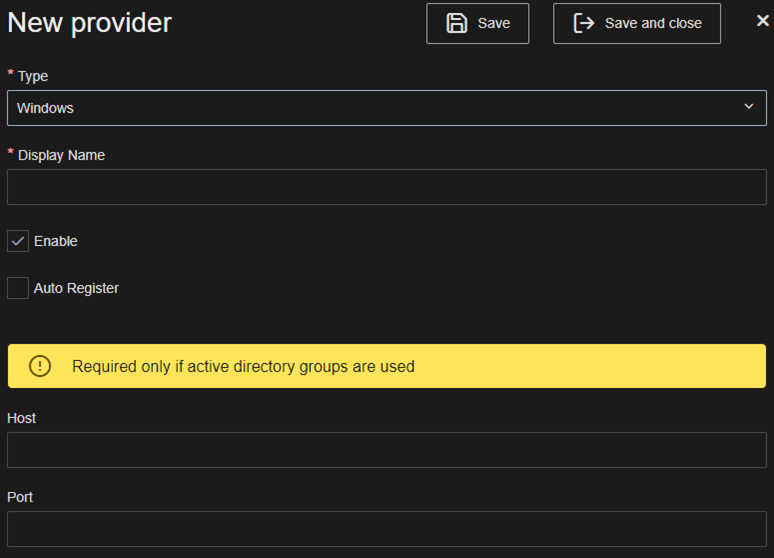The height and width of the screenshot is (558, 774).
Task: Expand the Type dropdown chevron arrow
Action: [x=749, y=107]
